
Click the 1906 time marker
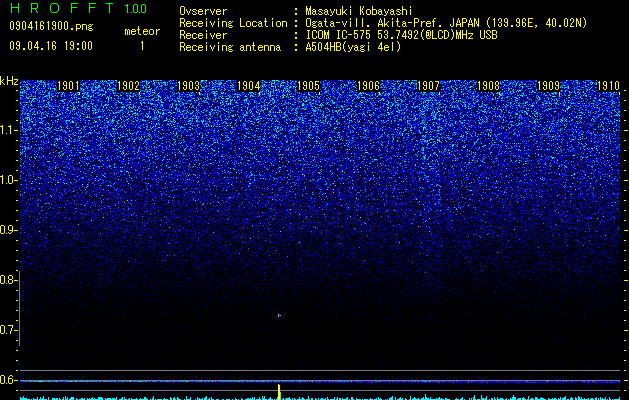368,86
